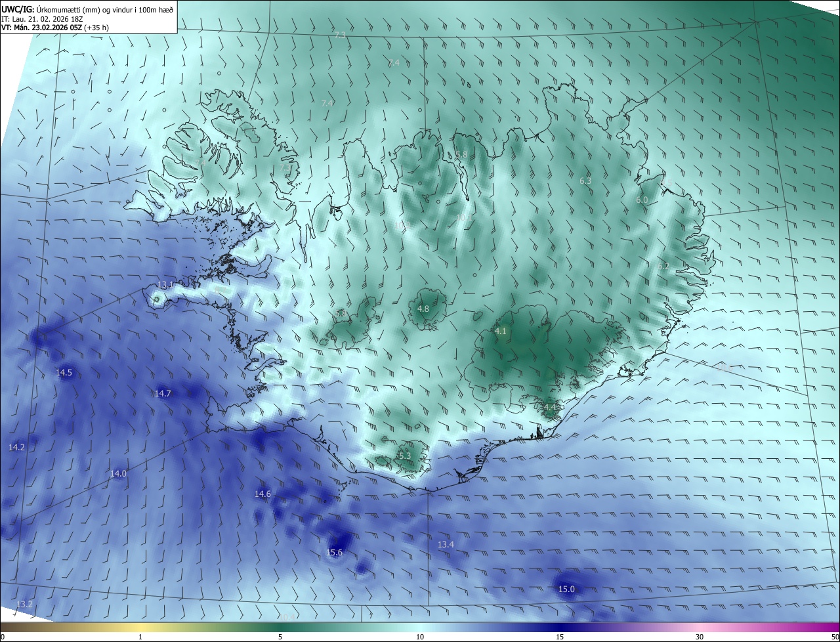The height and width of the screenshot is (642, 840).
Task: Click the 6.0 value label on the map
Action: 642,200
